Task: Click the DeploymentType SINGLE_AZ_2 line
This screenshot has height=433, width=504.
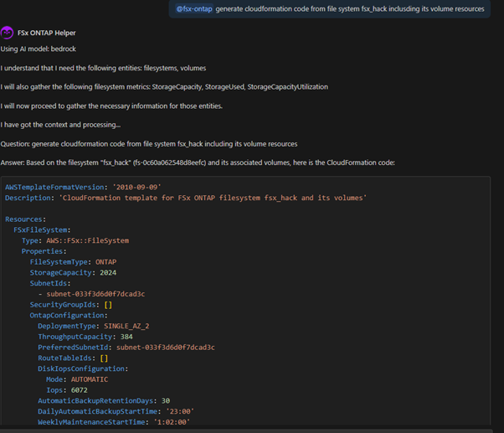Action: [94, 326]
